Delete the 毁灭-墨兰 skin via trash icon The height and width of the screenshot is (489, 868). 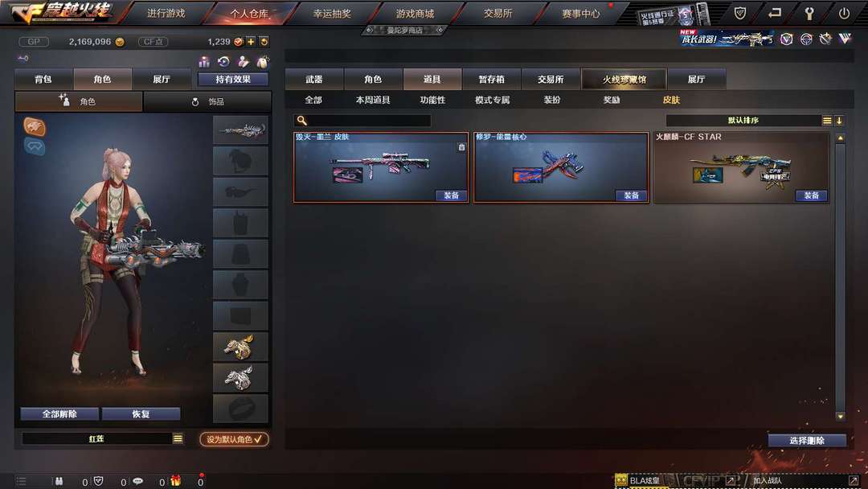coord(461,146)
